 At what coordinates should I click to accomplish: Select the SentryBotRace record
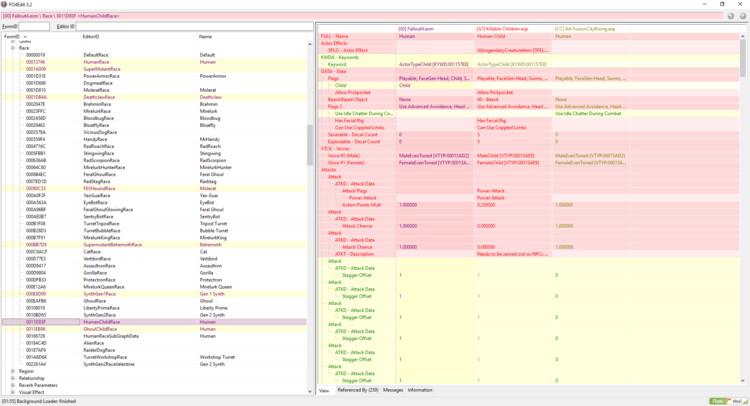(x=154, y=217)
